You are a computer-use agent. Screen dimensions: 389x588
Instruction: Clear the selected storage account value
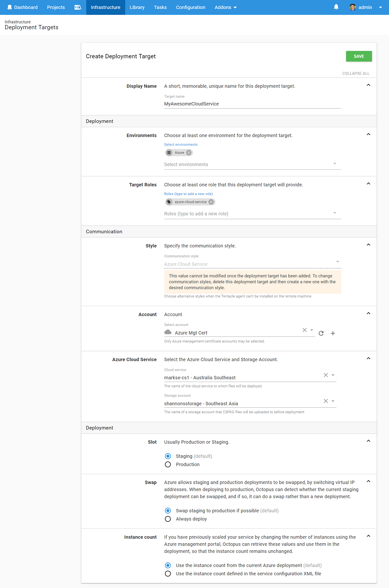tap(326, 401)
